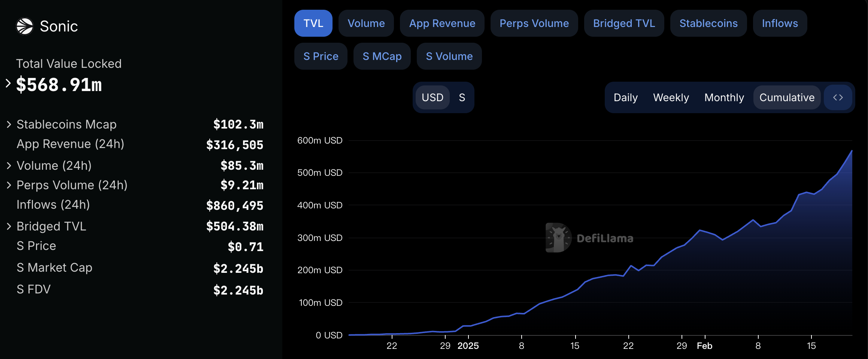Expand the Bridged TVL row
Image resolution: width=868 pixels, height=359 pixels.
click(9, 226)
